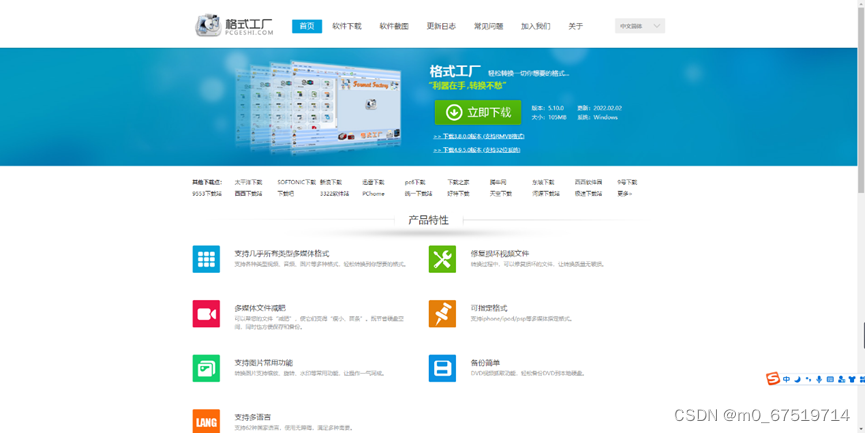Click the 产品特性 section title
The width and height of the screenshot is (865, 433).
[428, 220]
